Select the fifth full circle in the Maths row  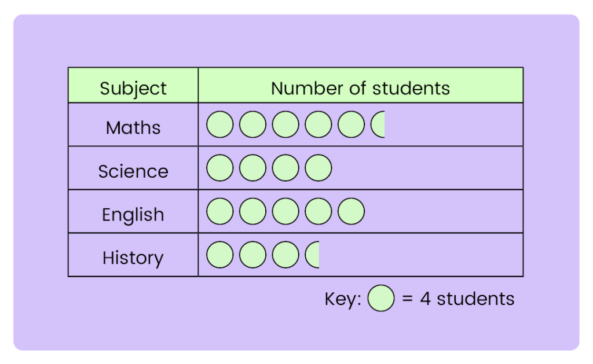pos(351,125)
